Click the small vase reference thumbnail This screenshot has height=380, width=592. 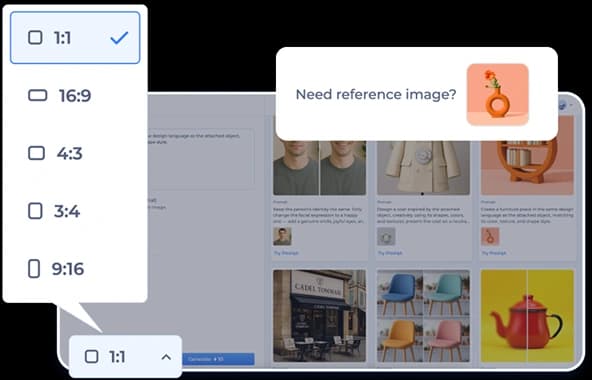(490, 236)
